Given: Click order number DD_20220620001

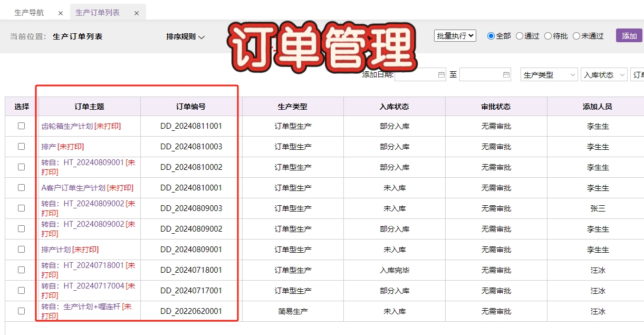Looking at the screenshot, I should (x=191, y=311).
